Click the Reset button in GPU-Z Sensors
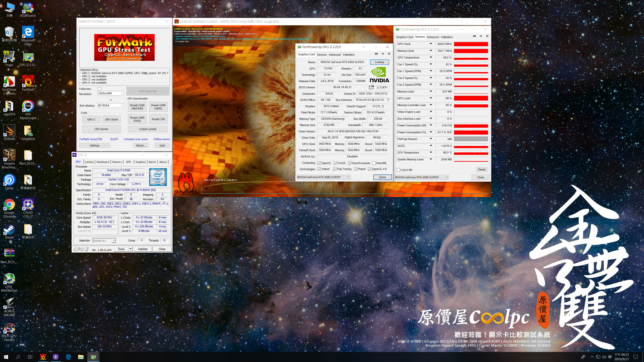The width and height of the screenshot is (644, 362). point(481,170)
